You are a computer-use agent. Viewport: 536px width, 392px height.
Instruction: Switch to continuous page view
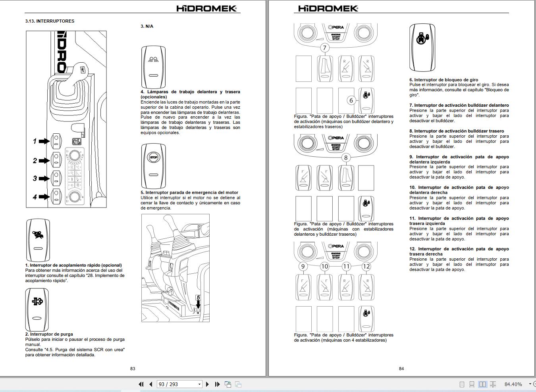click(x=472, y=384)
